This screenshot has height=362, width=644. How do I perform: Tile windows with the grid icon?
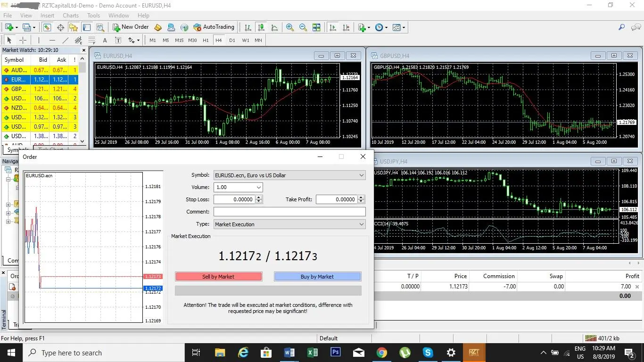click(316, 27)
